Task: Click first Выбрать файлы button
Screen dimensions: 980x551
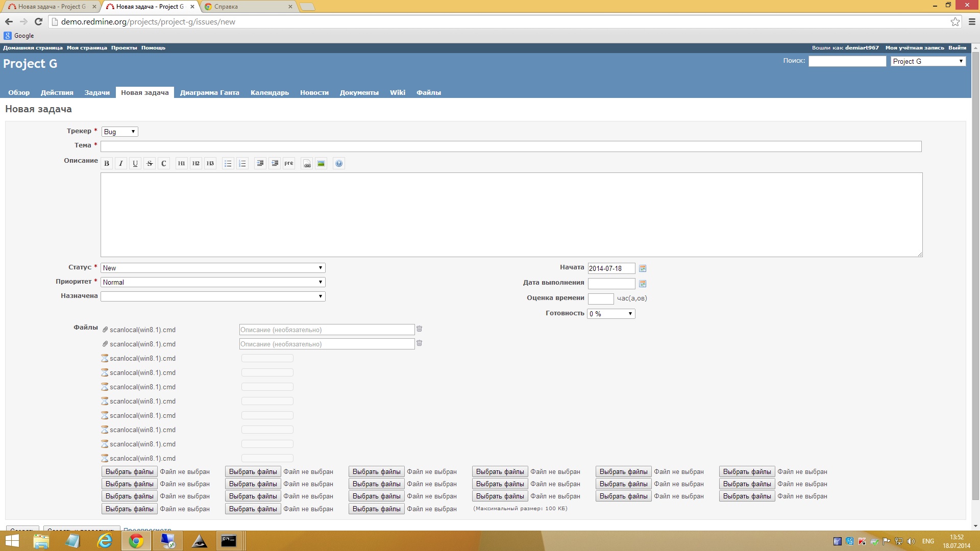Action: click(x=129, y=471)
